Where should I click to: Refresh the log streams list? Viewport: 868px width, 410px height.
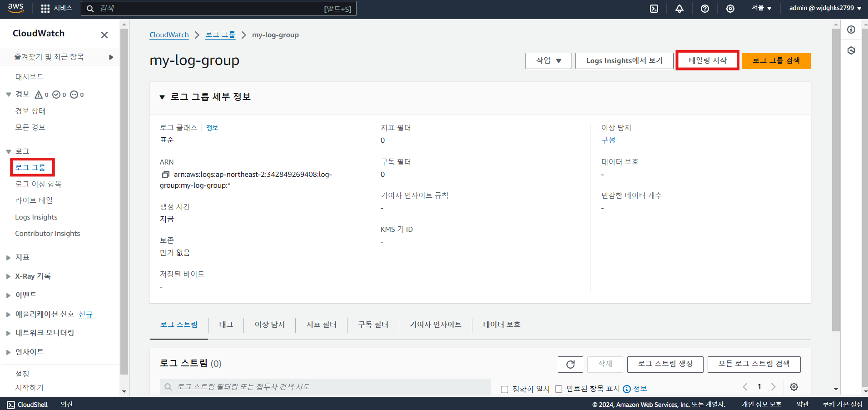click(x=570, y=364)
